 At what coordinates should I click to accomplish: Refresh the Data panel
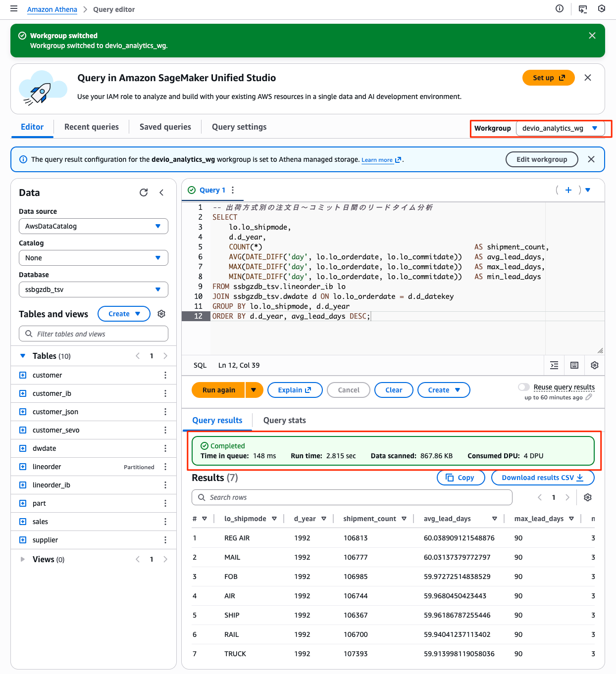coord(144,193)
